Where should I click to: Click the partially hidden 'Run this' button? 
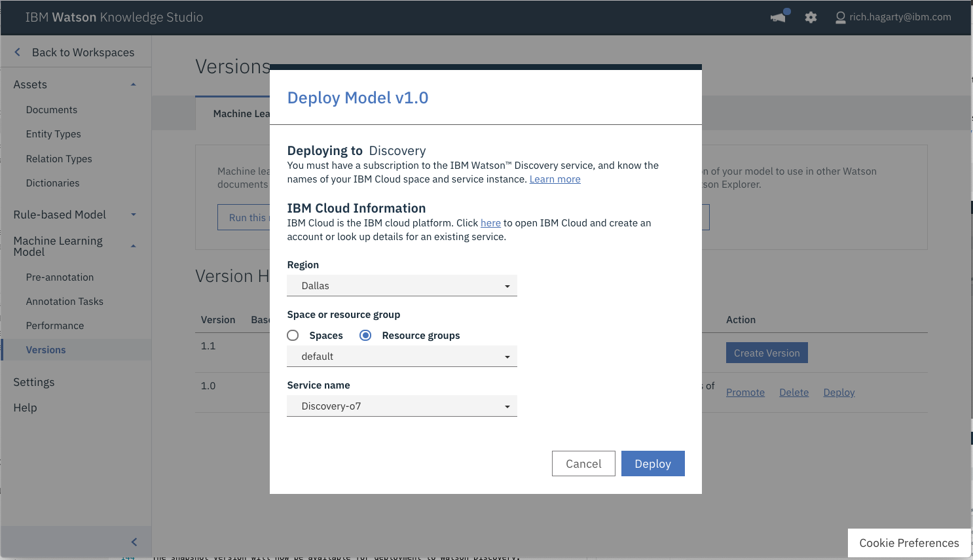pyautogui.click(x=244, y=217)
